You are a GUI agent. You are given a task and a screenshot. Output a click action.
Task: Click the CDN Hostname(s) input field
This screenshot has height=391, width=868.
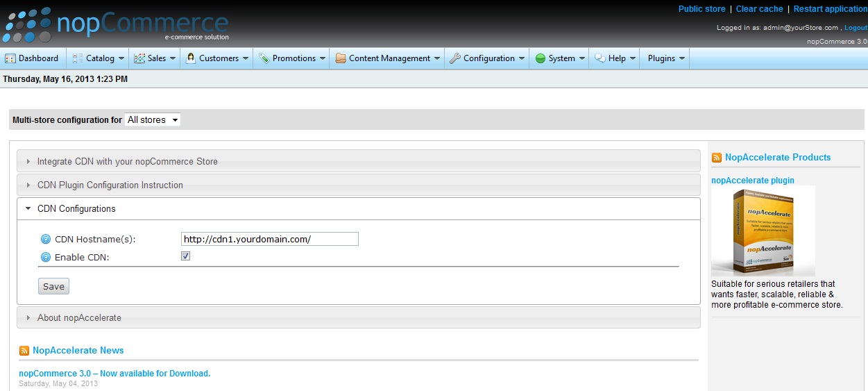[x=270, y=239]
